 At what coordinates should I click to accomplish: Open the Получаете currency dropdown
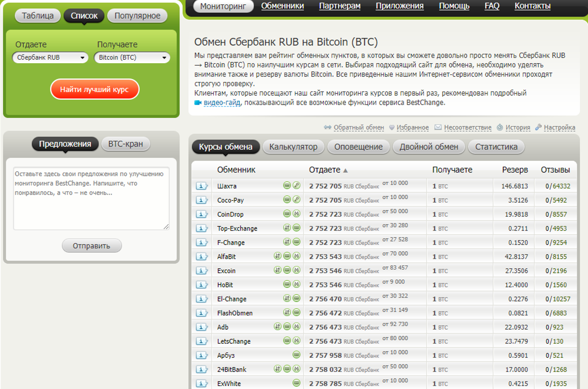132,57
